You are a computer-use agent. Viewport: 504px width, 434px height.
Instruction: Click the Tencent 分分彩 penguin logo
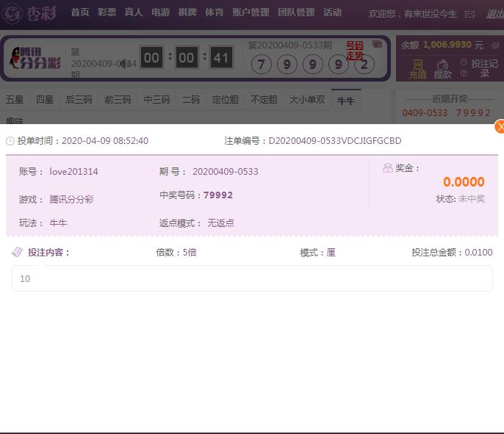pos(35,58)
